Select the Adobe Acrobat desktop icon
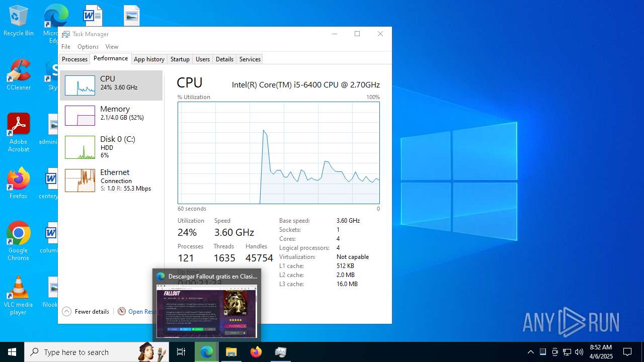The width and height of the screenshot is (644, 362). pyautogui.click(x=19, y=133)
